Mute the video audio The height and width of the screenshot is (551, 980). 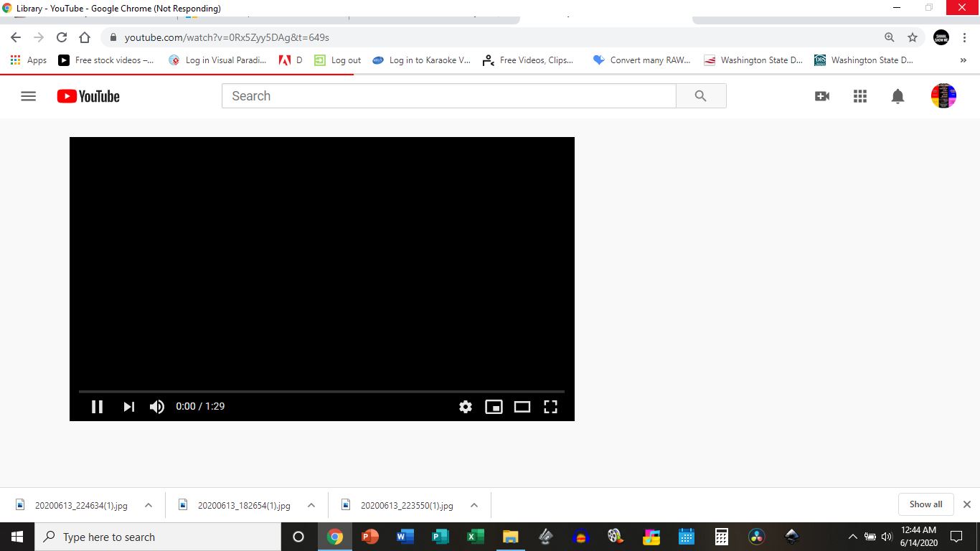pyautogui.click(x=156, y=407)
